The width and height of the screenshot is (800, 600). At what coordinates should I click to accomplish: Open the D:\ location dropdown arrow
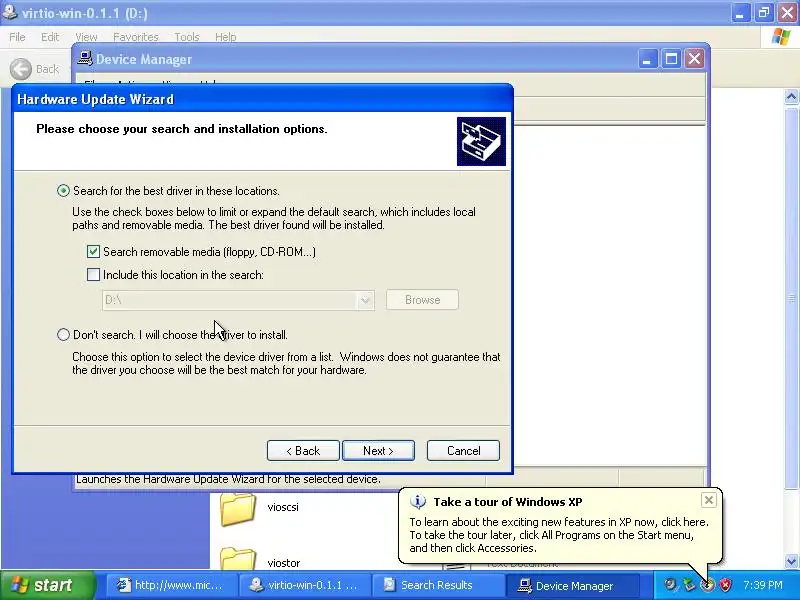365,300
